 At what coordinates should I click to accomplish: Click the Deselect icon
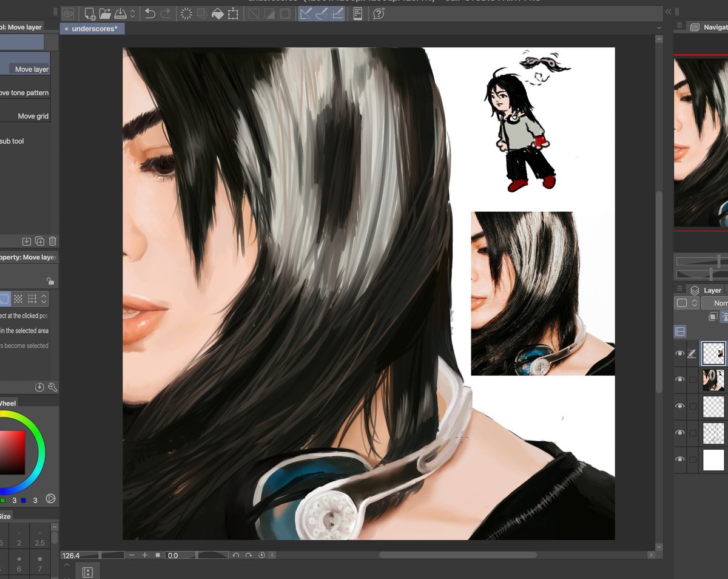[254, 13]
